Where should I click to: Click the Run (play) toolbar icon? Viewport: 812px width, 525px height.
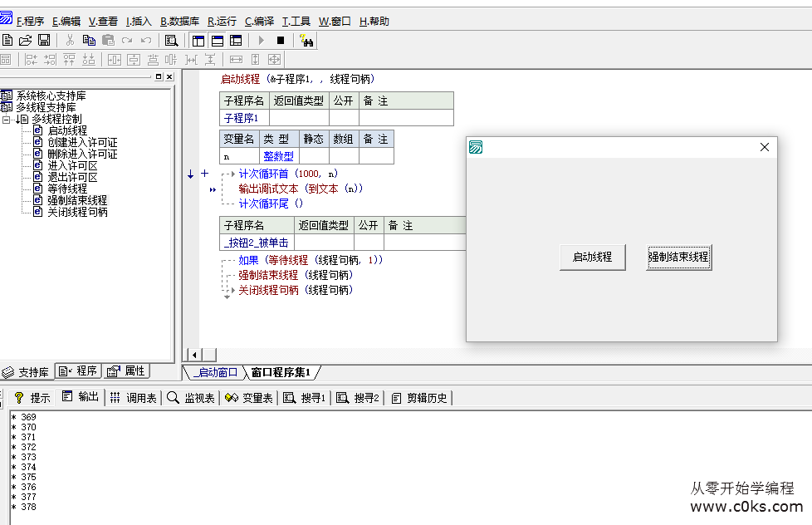pos(262,40)
